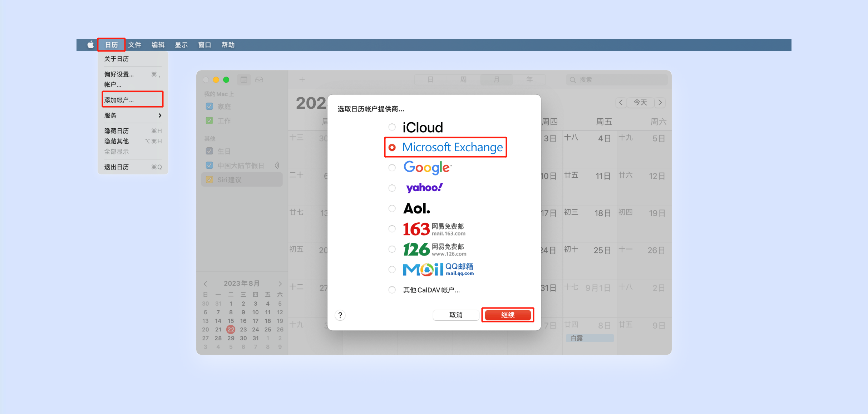Expand the 服务 submenu
This screenshot has height=414, width=868.
click(x=133, y=115)
